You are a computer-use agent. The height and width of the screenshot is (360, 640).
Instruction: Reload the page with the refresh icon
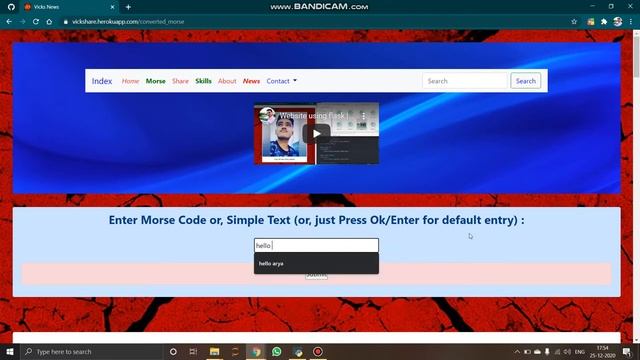pyautogui.click(x=36, y=22)
